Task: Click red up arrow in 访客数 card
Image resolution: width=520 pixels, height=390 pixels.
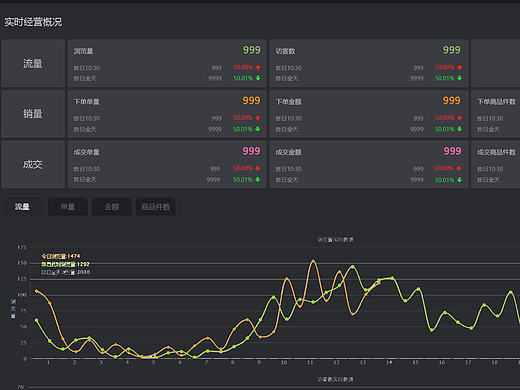Action: (460, 67)
